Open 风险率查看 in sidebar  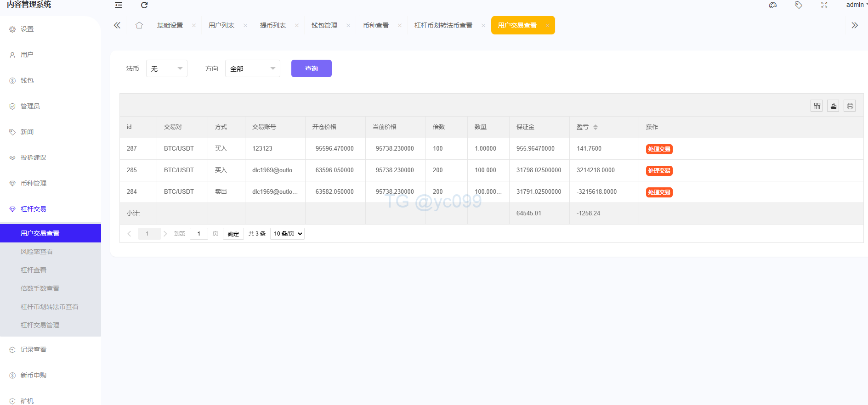tap(37, 252)
